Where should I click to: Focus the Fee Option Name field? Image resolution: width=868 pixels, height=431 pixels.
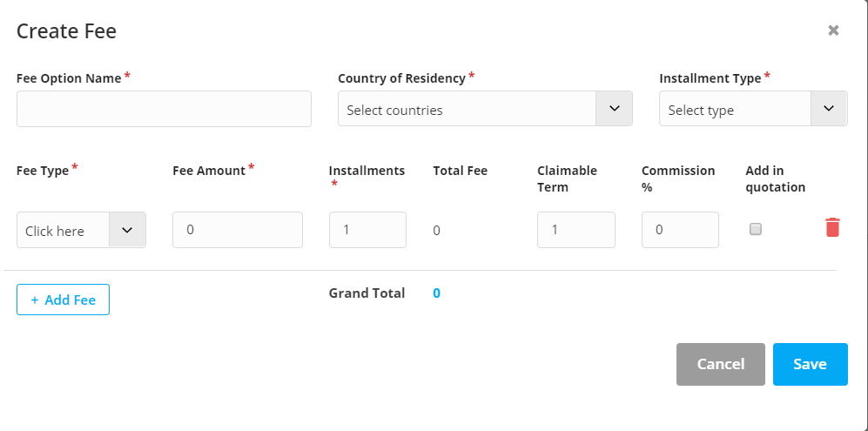click(164, 109)
